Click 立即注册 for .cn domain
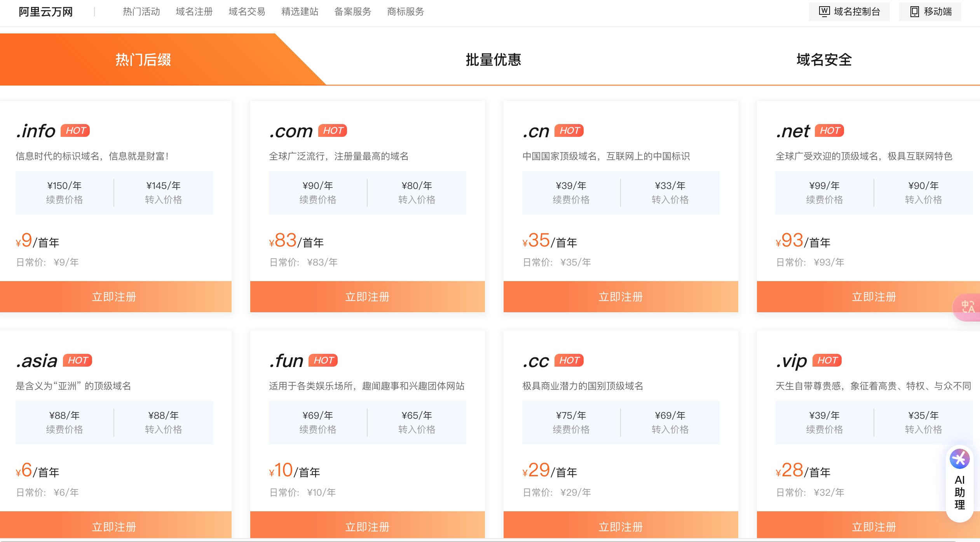The height and width of the screenshot is (542, 980). click(x=621, y=297)
